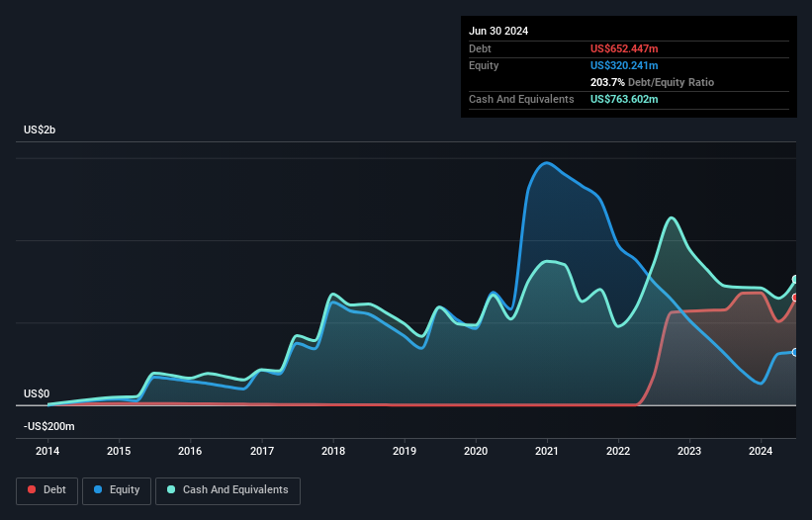
Task: Click the Jun 30 2024 tooltip date
Action: [x=498, y=31]
